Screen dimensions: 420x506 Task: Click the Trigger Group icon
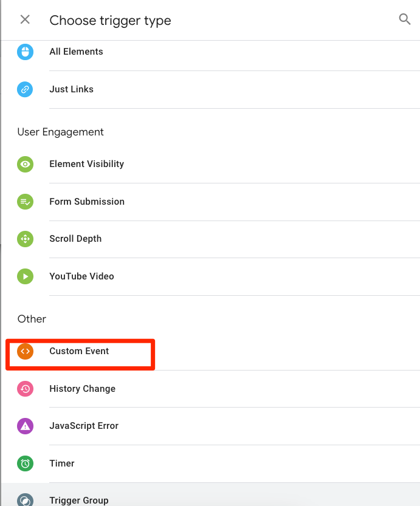click(25, 500)
